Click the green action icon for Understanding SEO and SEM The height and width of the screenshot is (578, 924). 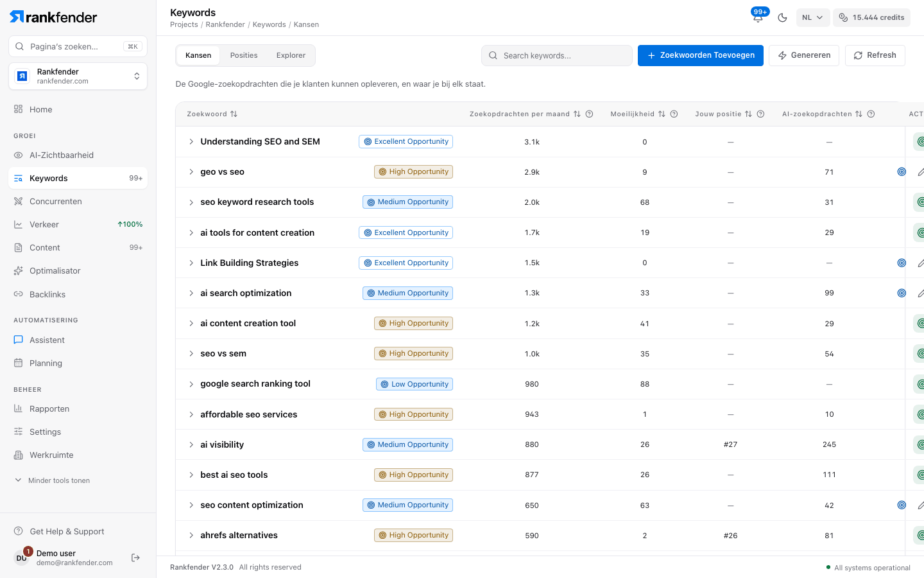click(x=920, y=141)
